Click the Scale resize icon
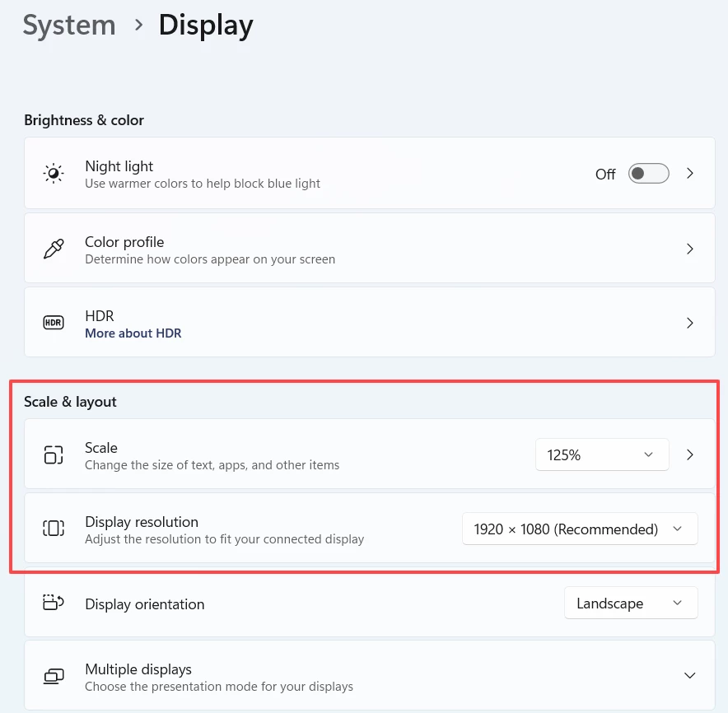This screenshot has width=728, height=713. [x=54, y=454]
